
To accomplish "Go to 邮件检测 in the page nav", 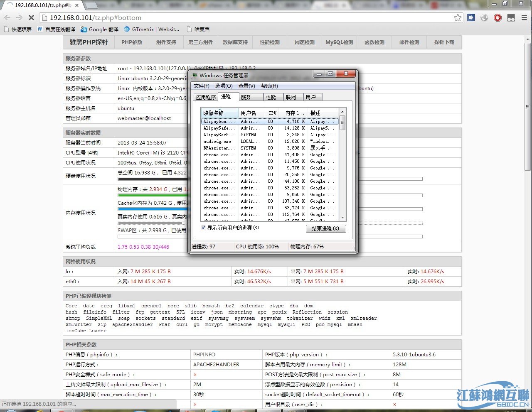I will [x=409, y=42].
